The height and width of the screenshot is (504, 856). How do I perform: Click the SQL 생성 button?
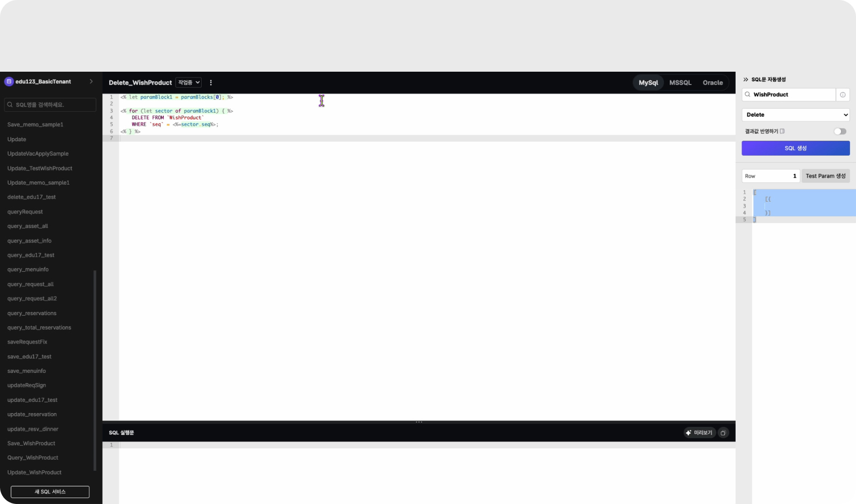click(796, 148)
